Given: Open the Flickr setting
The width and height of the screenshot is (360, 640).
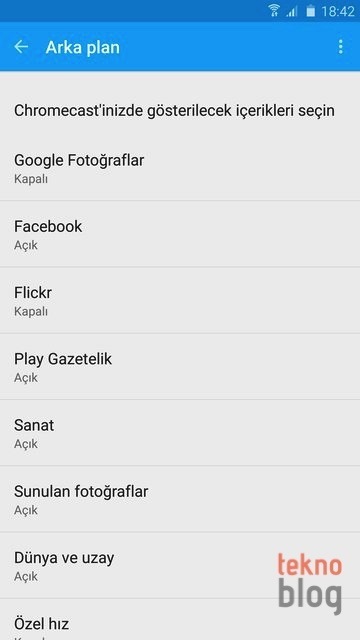Looking at the screenshot, I should click(180, 300).
